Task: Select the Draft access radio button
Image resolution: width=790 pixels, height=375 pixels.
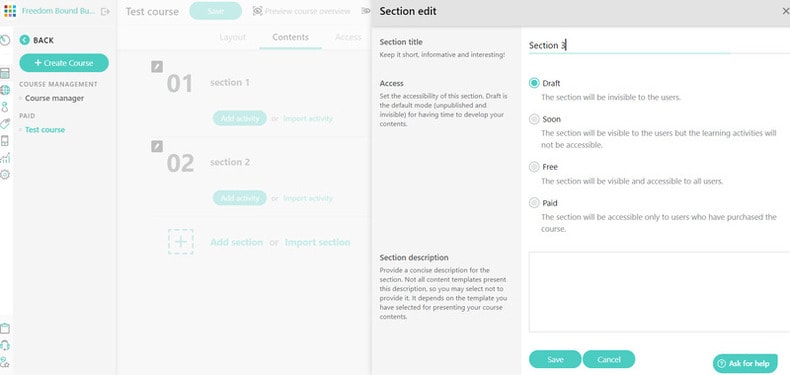Action: [x=534, y=83]
